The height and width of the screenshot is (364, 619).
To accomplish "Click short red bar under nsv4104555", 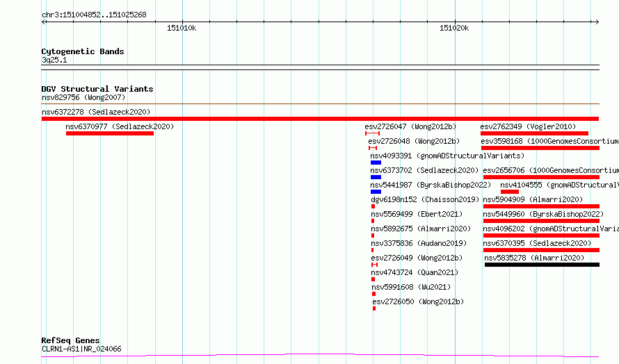I will 510,192.
